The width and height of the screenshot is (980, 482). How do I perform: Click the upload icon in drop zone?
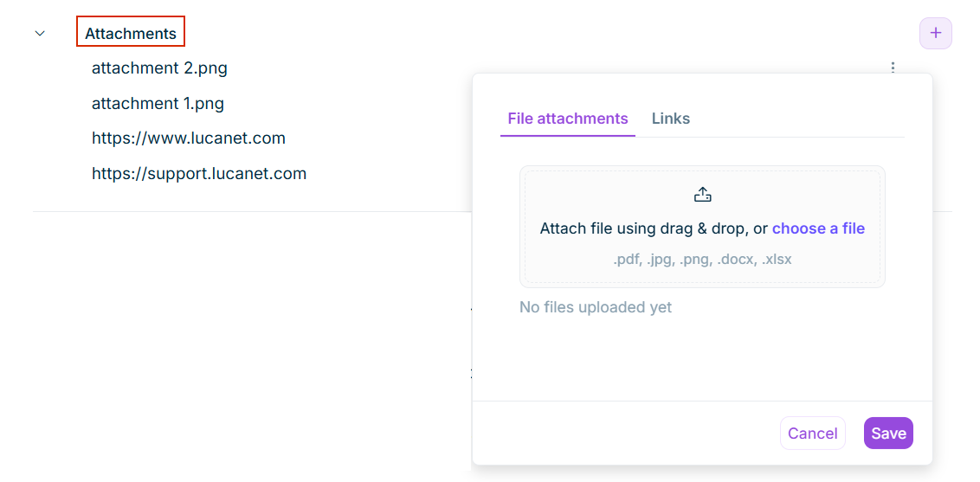[x=702, y=195]
